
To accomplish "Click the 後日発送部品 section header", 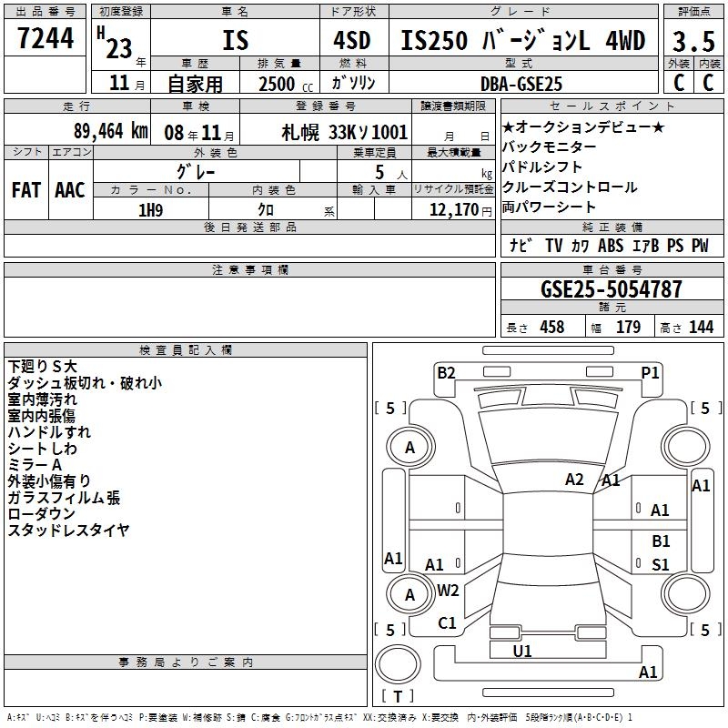I will pyautogui.click(x=250, y=227).
